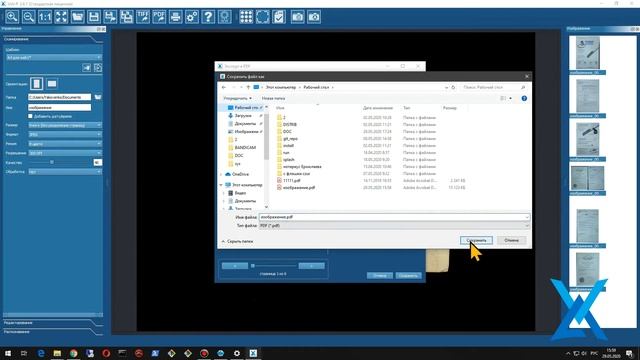Open Windows Start menu
The height and width of the screenshot is (360, 640).
8,353
